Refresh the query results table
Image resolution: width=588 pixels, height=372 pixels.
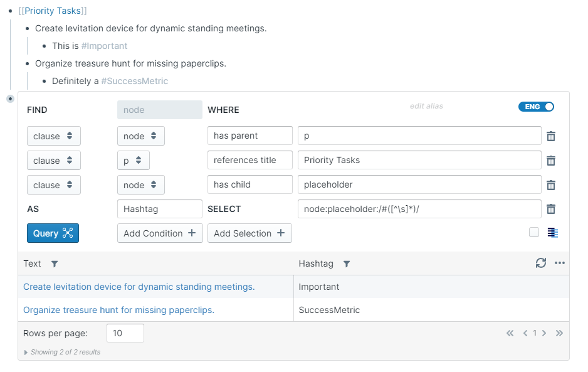tap(541, 263)
